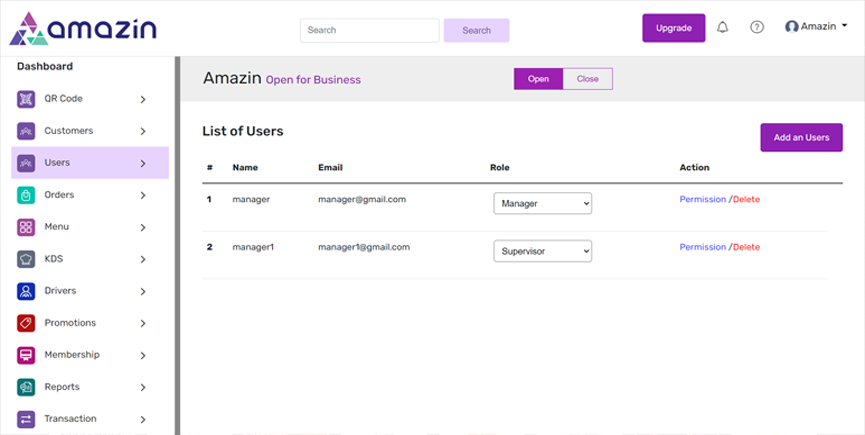Screen dimensions: 865x435
Task: Click Permission link for manager1
Action: [x=702, y=247]
